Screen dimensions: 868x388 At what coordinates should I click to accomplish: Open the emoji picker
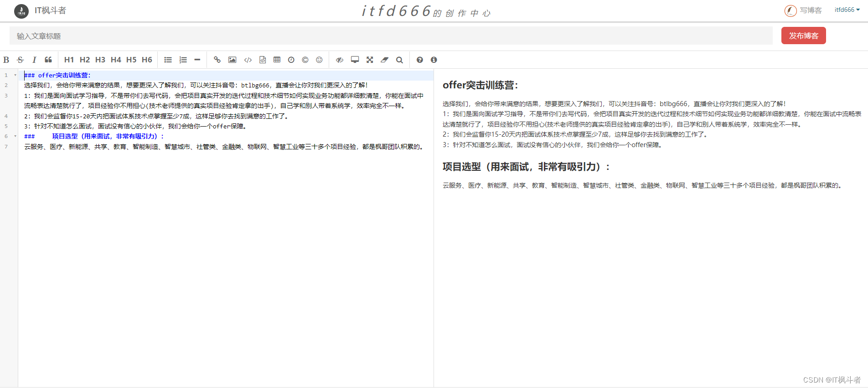[x=320, y=60]
